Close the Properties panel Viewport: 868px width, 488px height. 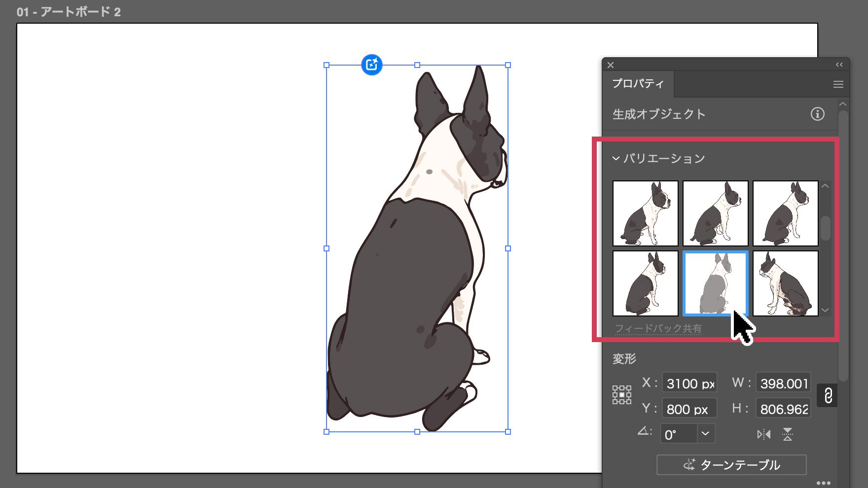(x=611, y=65)
